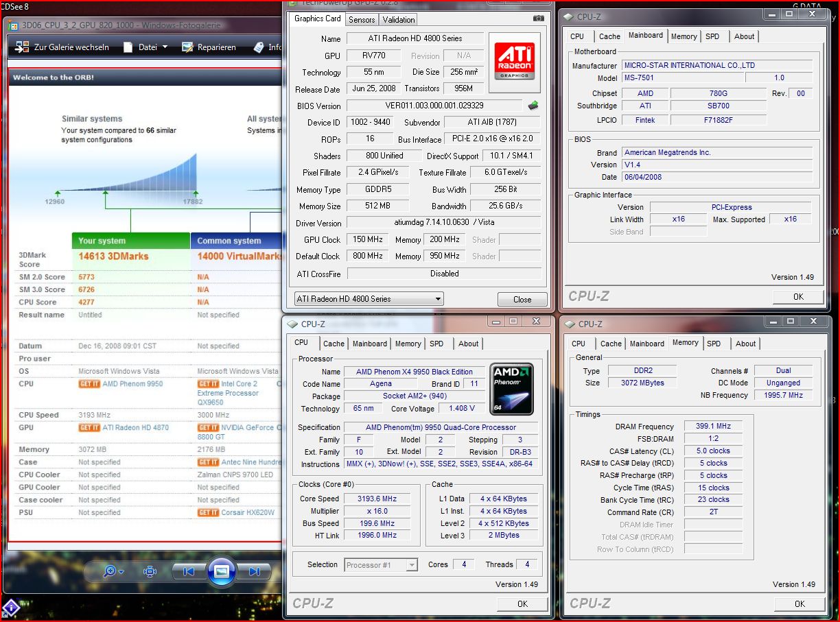Image resolution: width=840 pixels, height=622 pixels.
Task: Open Cache tab in CPU-Z Mainboard window
Action: (x=609, y=36)
